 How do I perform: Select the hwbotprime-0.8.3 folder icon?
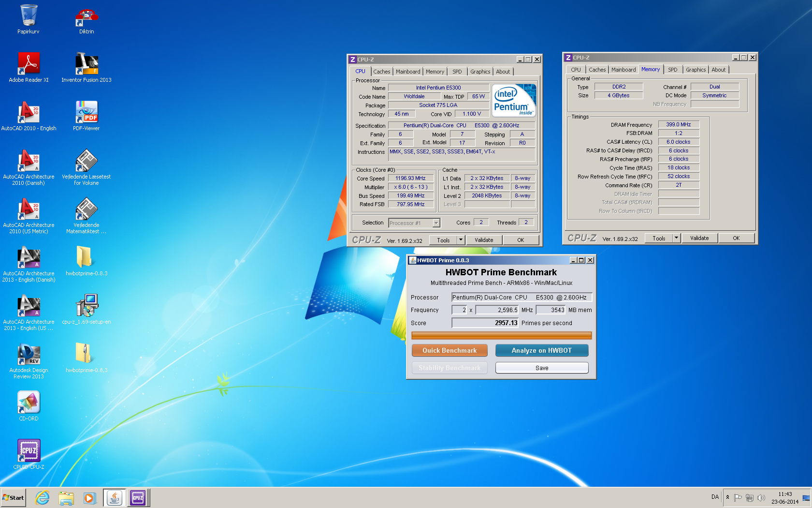click(x=87, y=261)
